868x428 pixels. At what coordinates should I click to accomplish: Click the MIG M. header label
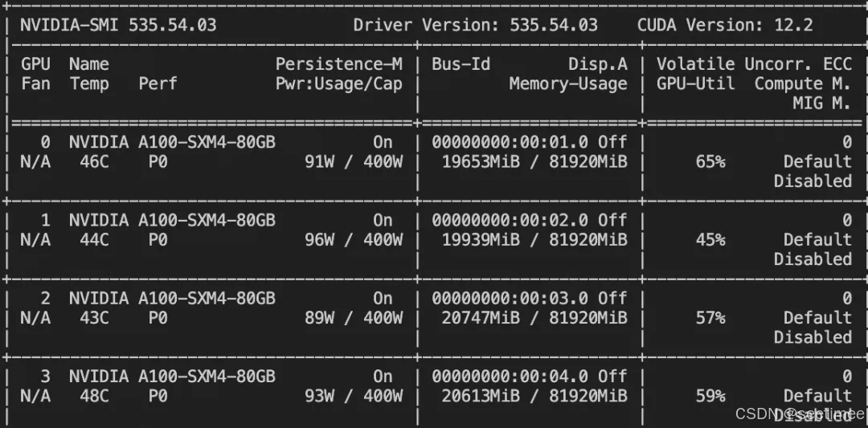(x=821, y=103)
